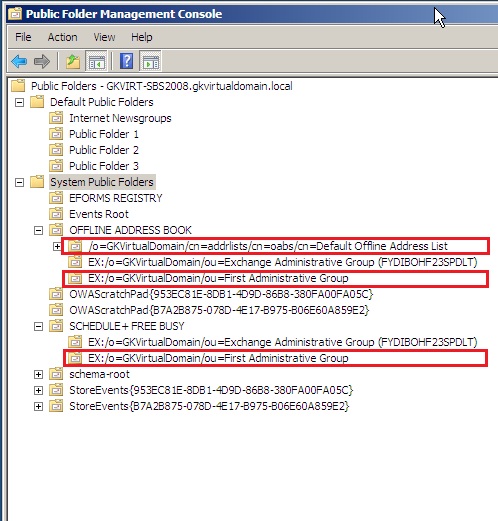Collapse the Default Public Folders node

point(20,102)
